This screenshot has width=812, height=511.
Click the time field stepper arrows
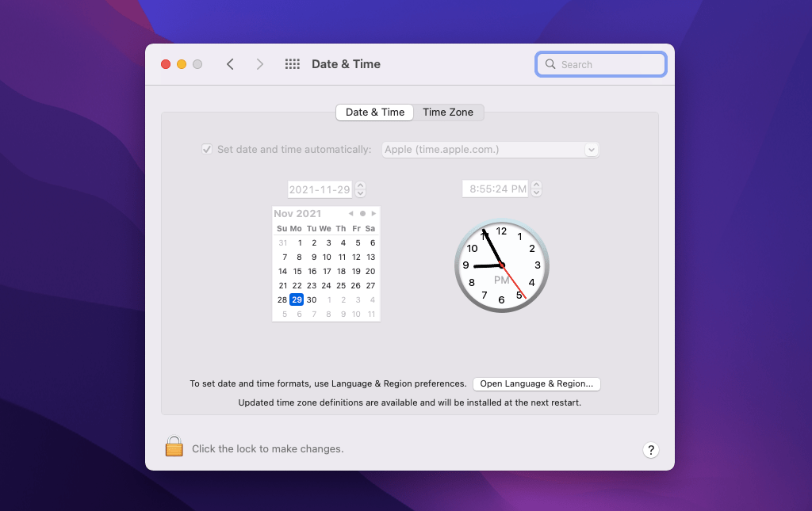536,188
